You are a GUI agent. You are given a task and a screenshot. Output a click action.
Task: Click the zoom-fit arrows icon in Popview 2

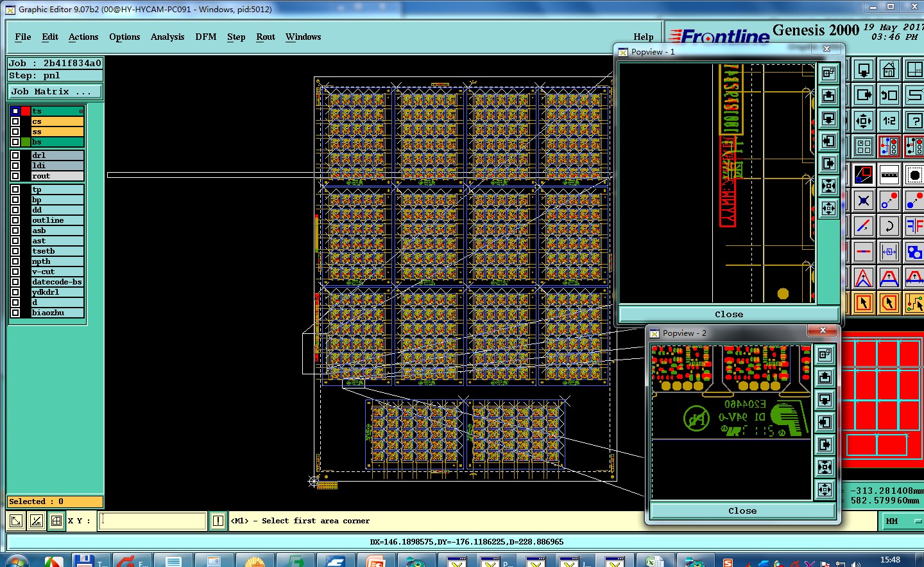(x=825, y=467)
